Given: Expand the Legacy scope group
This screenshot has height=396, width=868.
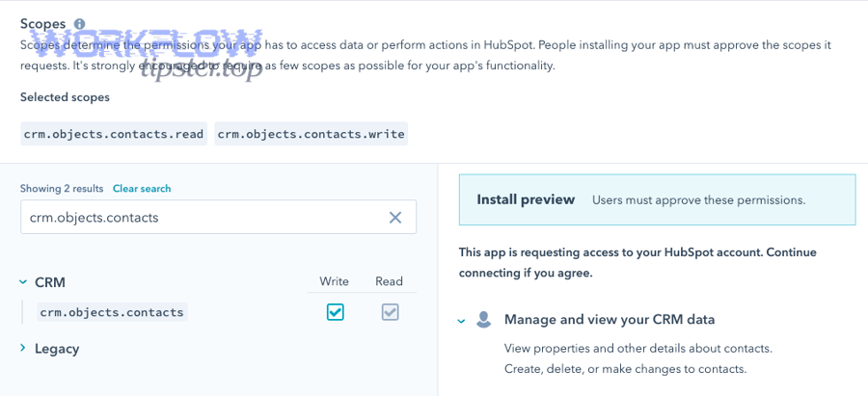Looking at the screenshot, I should [23, 348].
